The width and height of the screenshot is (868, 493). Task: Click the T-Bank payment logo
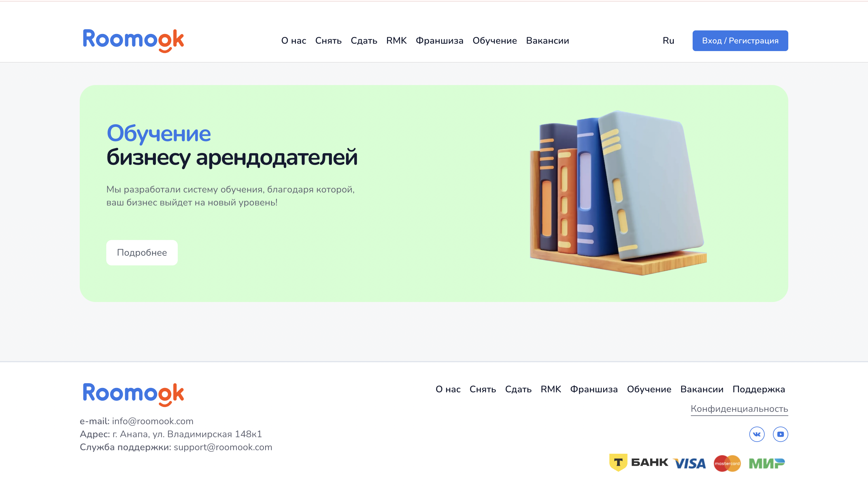(638, 463)
